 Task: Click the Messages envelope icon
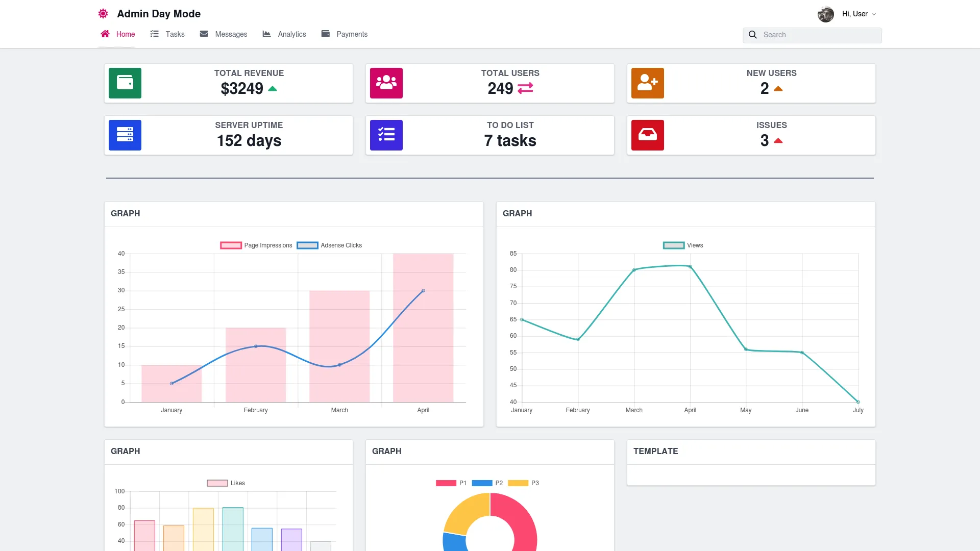204,34
